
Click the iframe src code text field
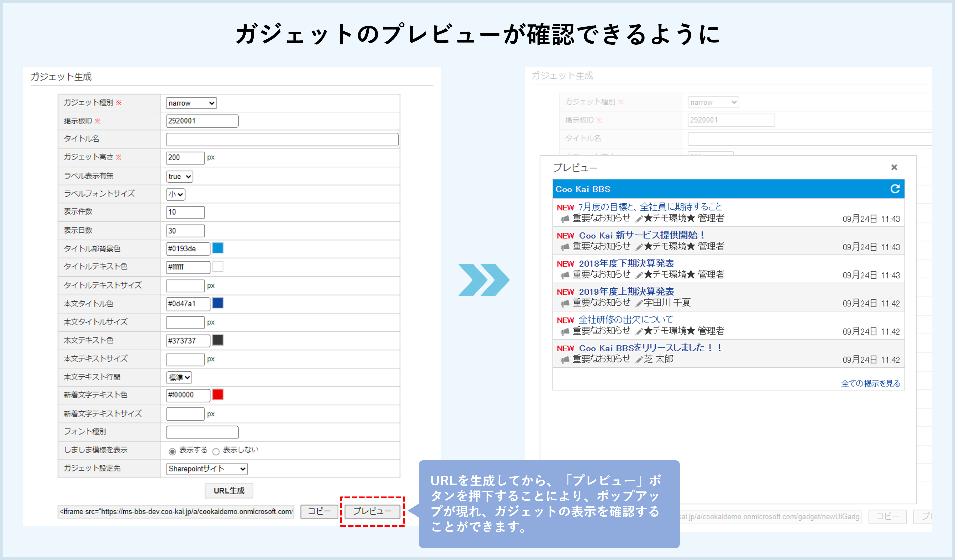point(176,512)
